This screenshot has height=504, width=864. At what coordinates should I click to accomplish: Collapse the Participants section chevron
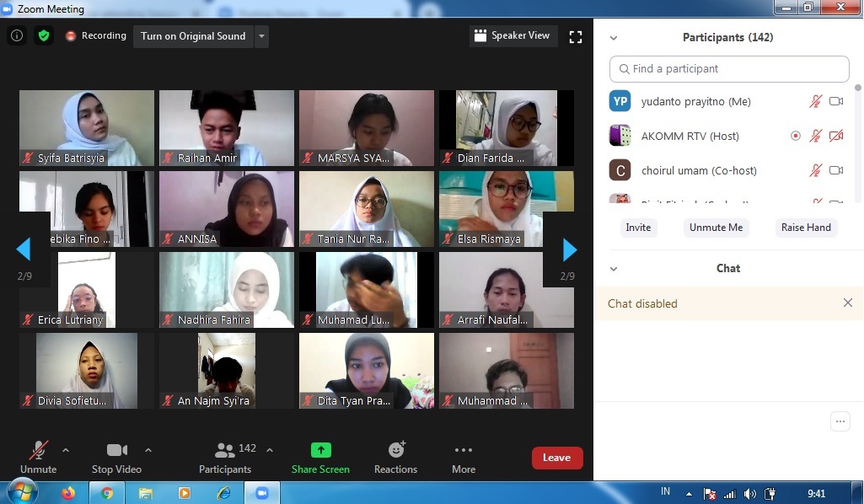tap(614, 37)
